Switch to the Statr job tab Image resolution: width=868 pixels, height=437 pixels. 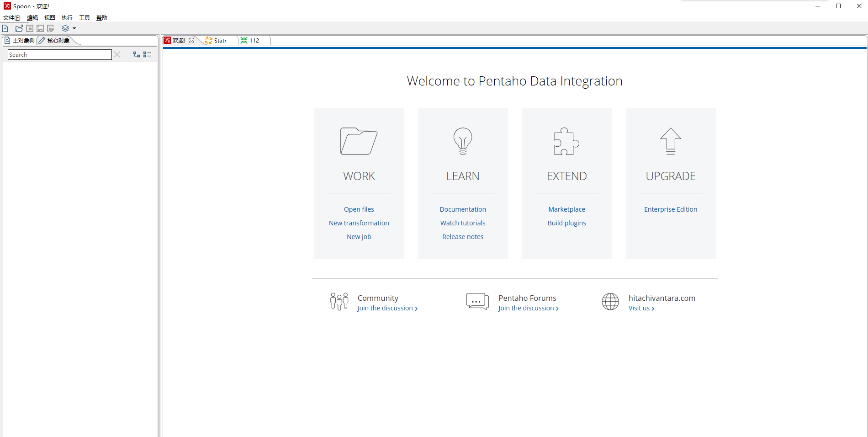[221, 40]
